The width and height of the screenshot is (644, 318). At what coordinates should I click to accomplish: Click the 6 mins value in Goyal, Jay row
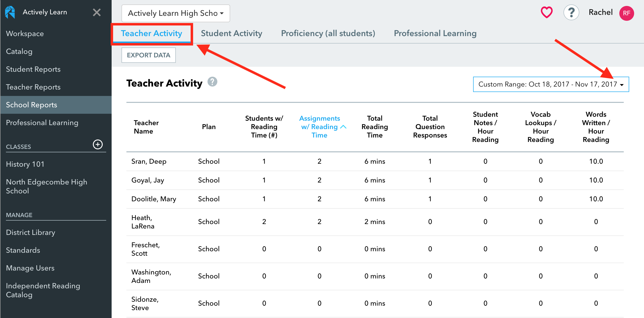[375, 180]
